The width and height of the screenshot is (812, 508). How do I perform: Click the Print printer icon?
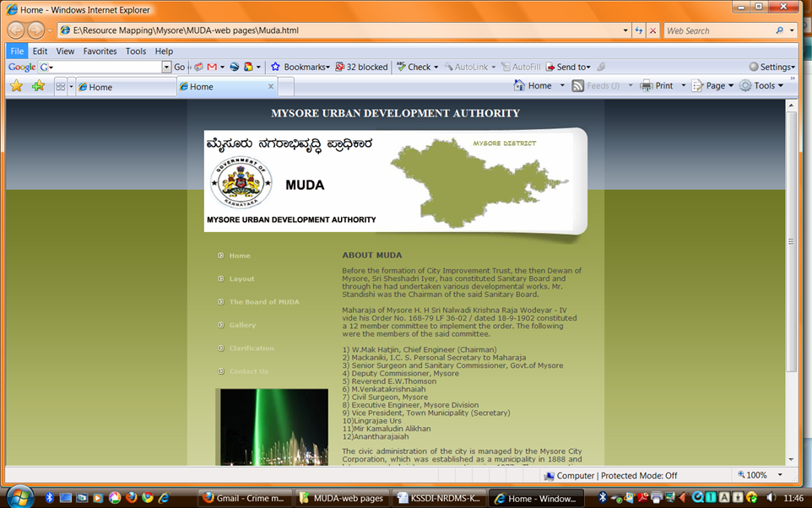click(647, 86)
